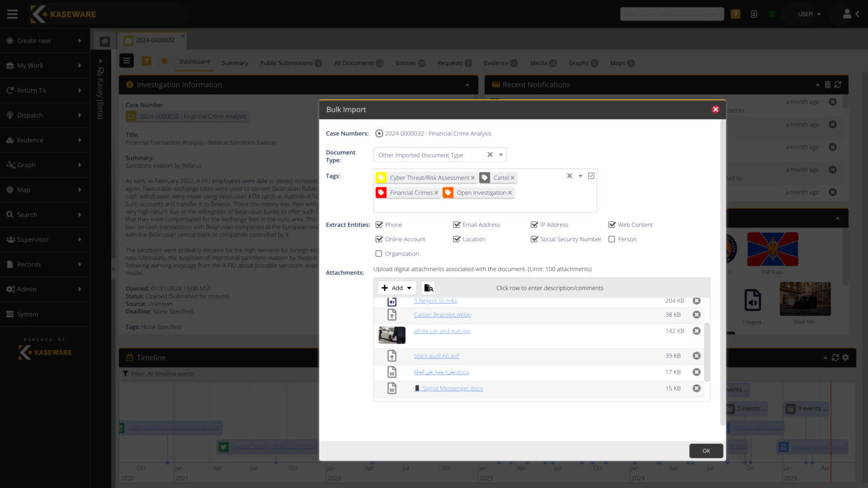The image size is (868, 488).
Task: Click the document scan icon beside Add
Action: coord(428,287)
